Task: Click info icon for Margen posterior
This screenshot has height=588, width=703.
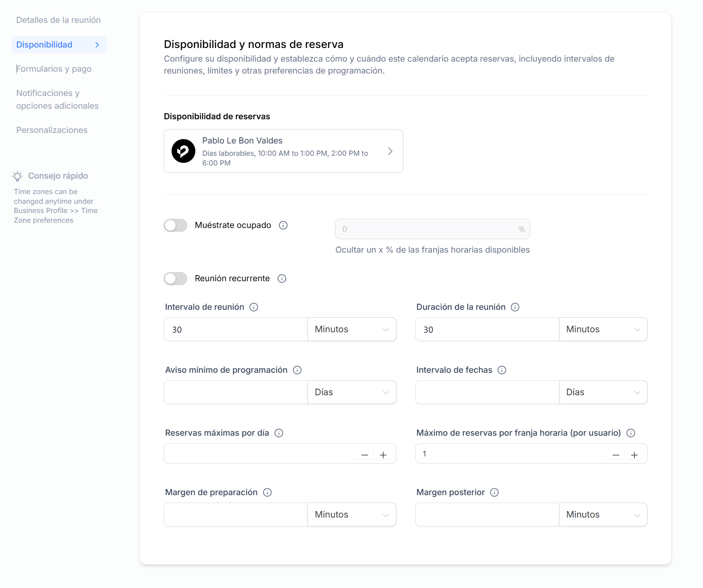Action: coord(494,492)
